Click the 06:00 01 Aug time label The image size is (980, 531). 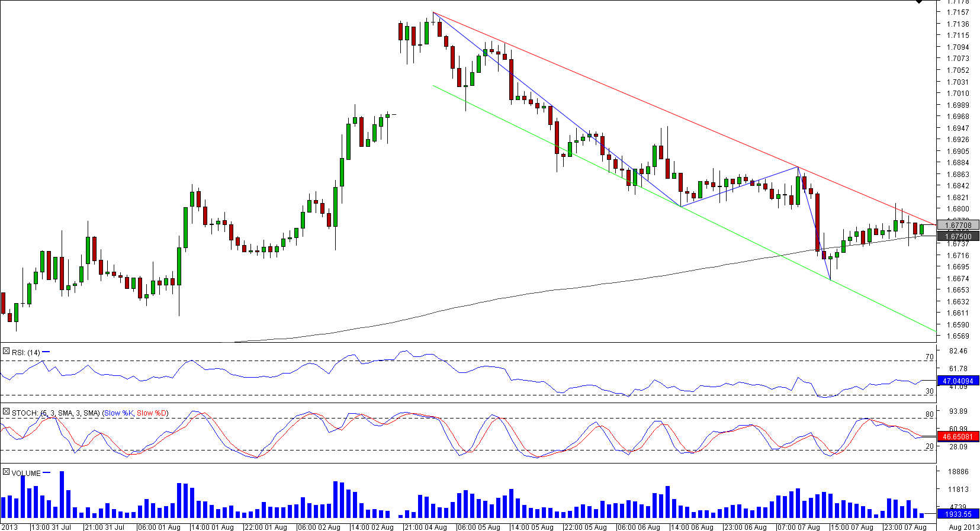coord(159,527)
